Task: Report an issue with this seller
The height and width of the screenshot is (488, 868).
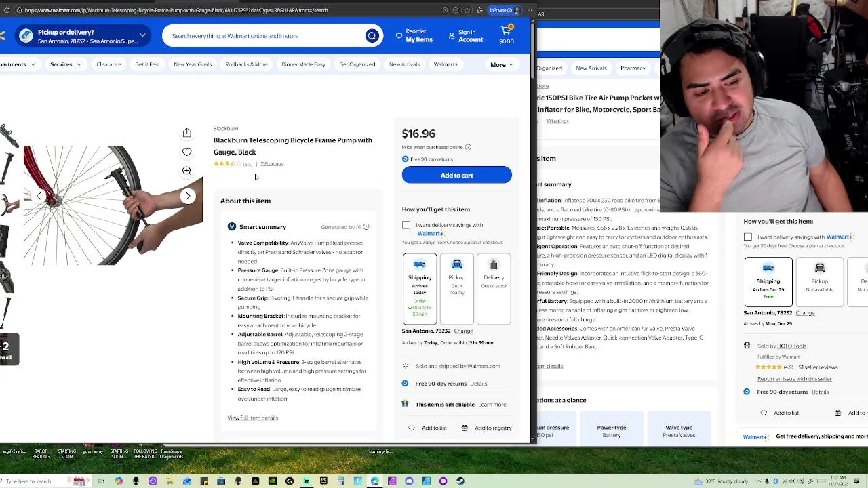Action: (794, 379)
